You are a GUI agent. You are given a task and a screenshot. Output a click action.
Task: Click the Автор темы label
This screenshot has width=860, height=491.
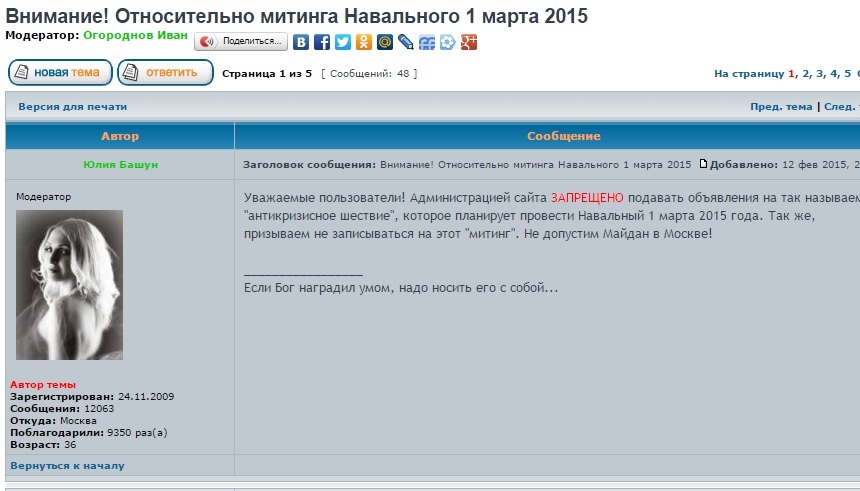coord(43,385)
